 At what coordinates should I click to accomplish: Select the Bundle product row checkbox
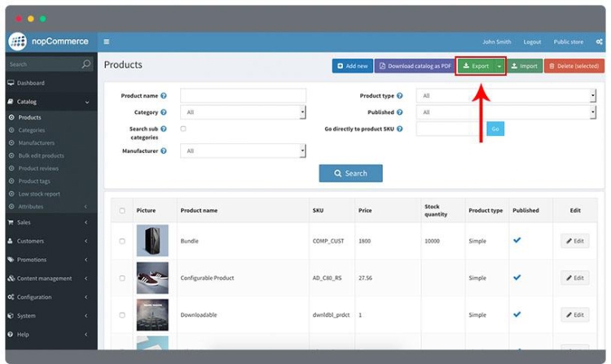(122, 241)
